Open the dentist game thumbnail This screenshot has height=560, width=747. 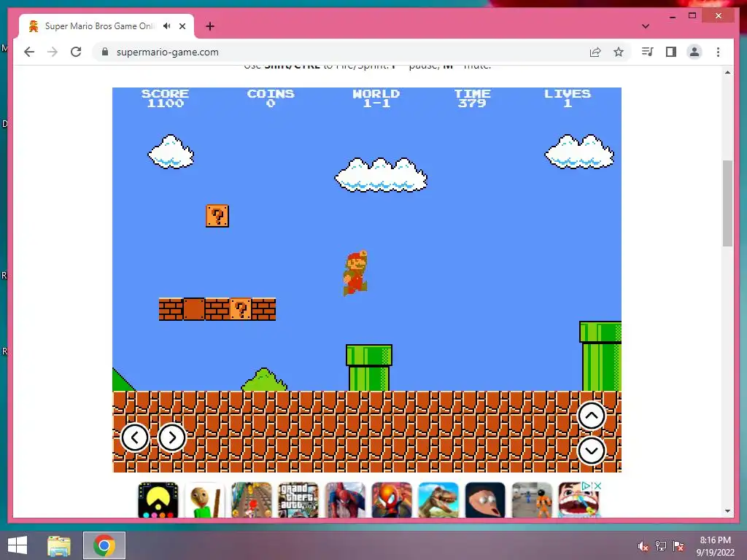578,500
